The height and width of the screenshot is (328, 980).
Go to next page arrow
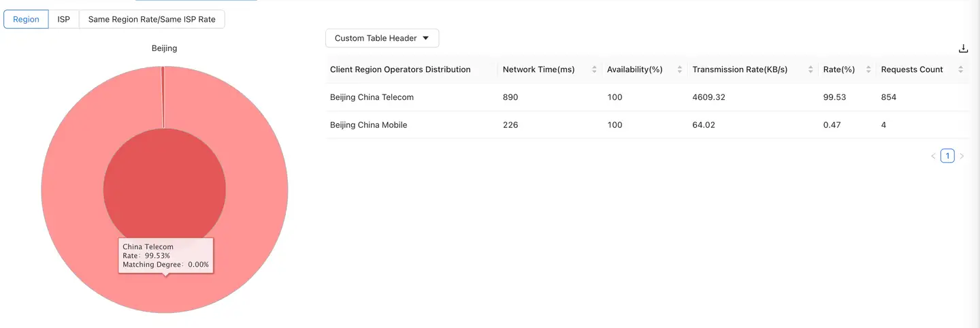tap(962, 157)
